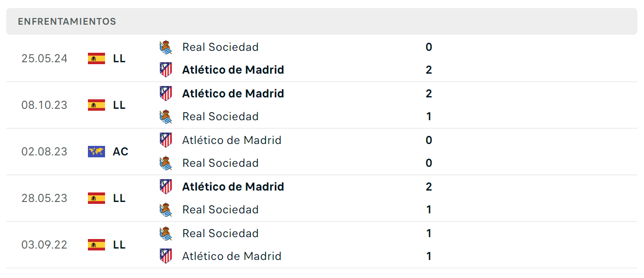The image size is (644, 278).
Task: Click Atlético de Madrid crest in 28.05.23 match
Action: coord(165,187)
